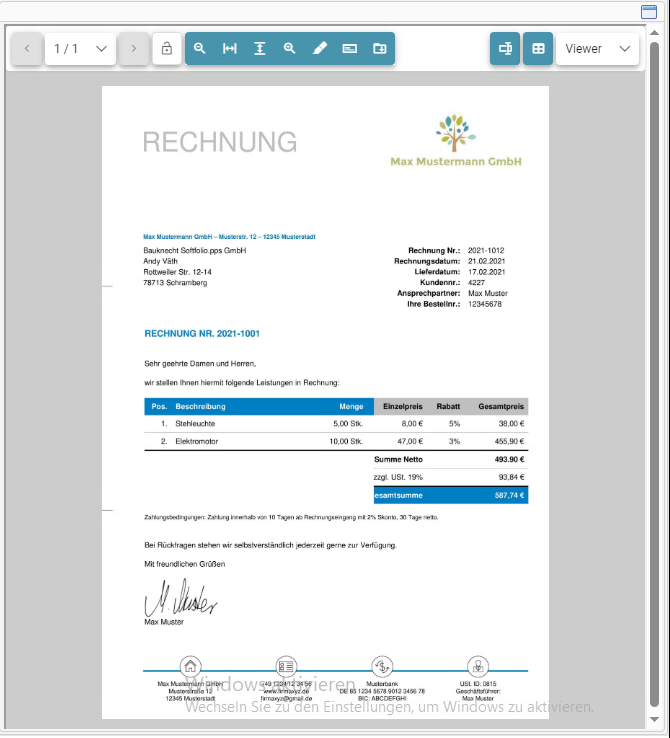Click the firmaxyz@gmail.de email in footer
670x738 pixels.
(286, 698)
